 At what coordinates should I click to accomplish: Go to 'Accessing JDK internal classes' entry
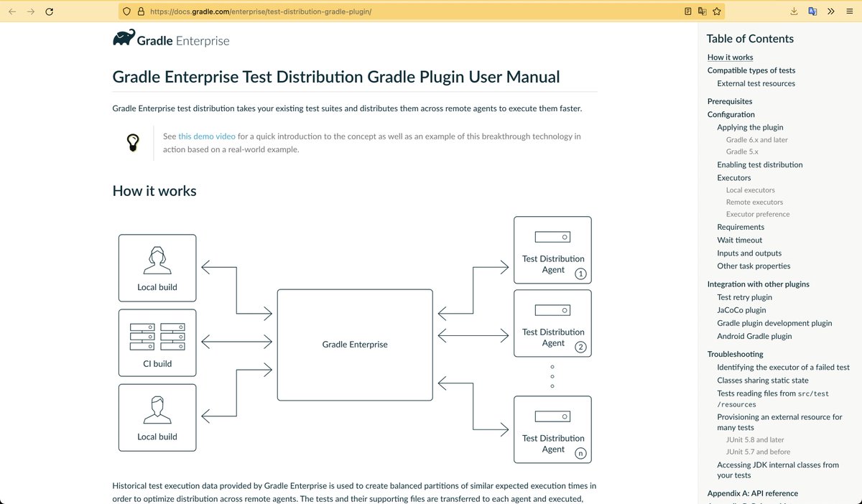tap(778, 470)
